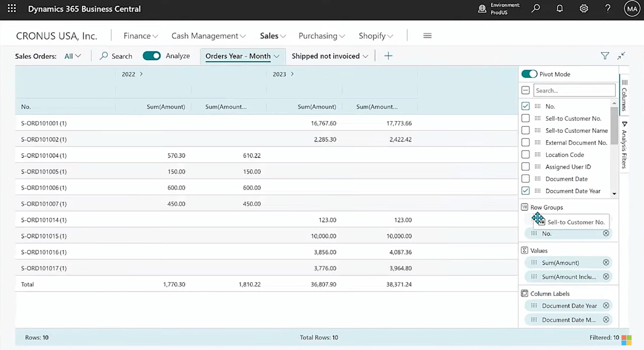Disable the Pivot Mode toggle
644x350 pixels.
529,74
